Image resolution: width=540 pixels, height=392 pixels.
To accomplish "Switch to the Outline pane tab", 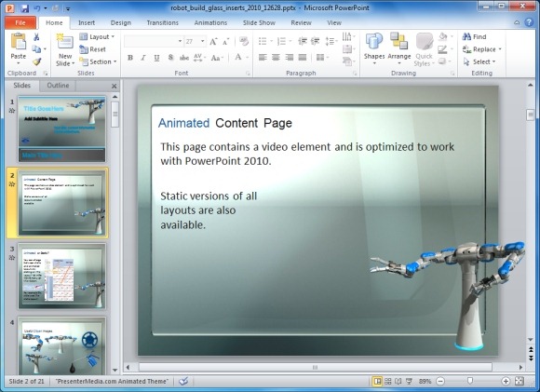I will pos(58,86).
